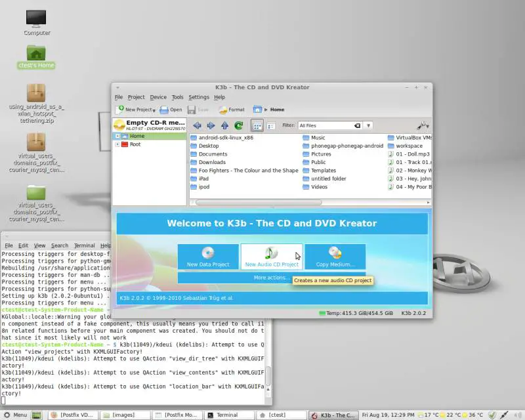525x420 pixels.
Task: Click the Copy Medium button
Action: [335, 257]
